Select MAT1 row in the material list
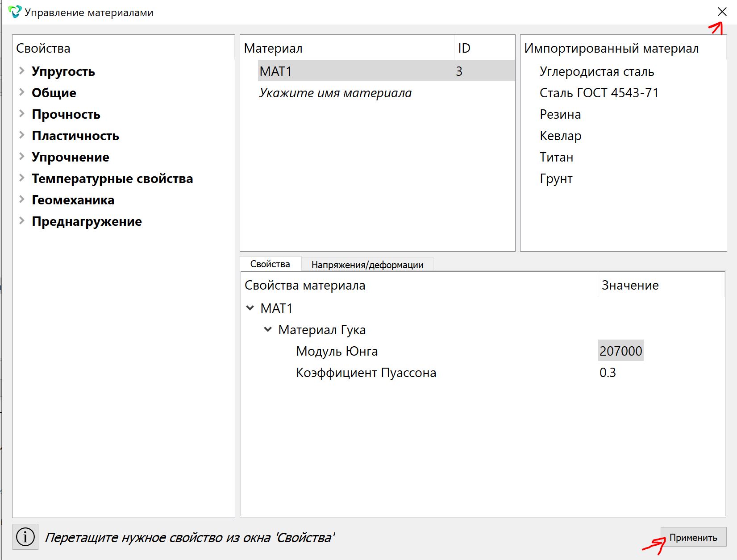 tap(386, 71)
